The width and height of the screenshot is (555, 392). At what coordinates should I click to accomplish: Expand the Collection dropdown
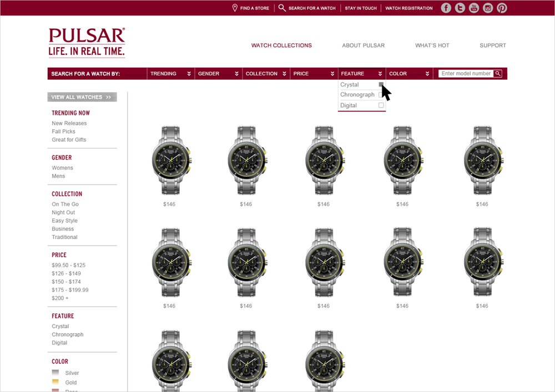tap(266, 74)
